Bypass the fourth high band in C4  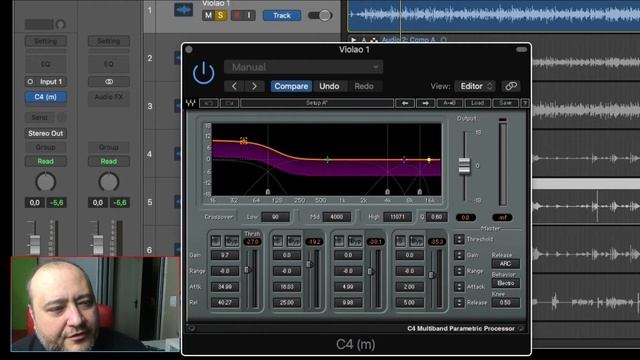point(416,241)
